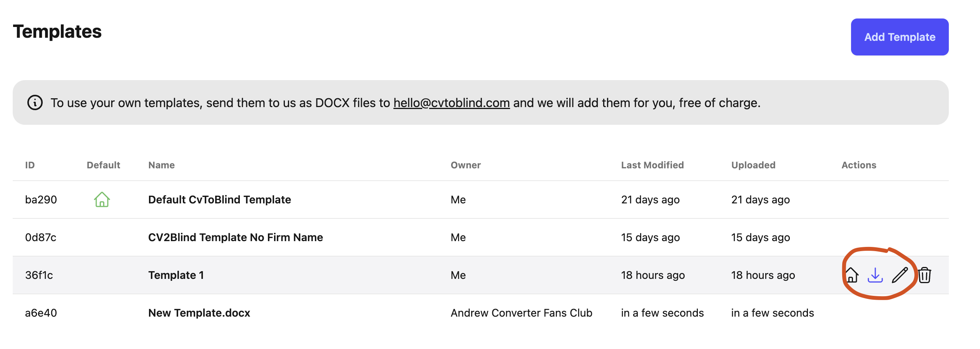
Task: Click the Add Template button
Action: pyautogui.click(x=900, y=37)
